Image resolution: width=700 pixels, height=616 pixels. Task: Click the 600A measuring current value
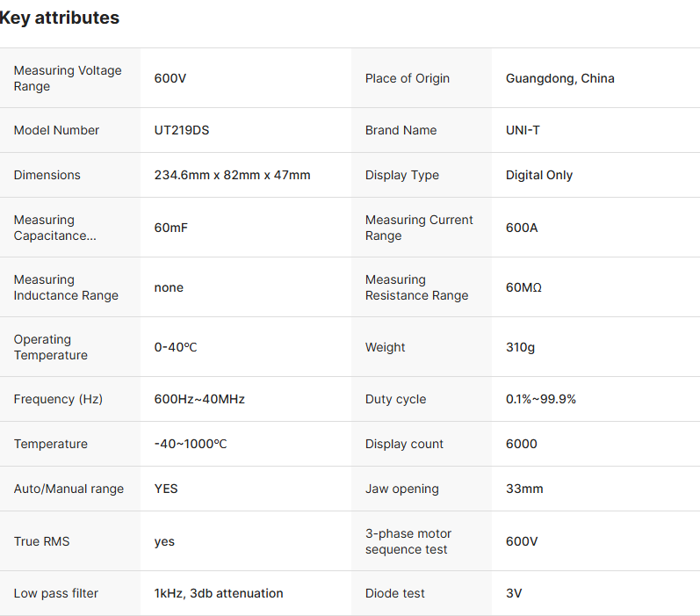click(x=522, y=228)
